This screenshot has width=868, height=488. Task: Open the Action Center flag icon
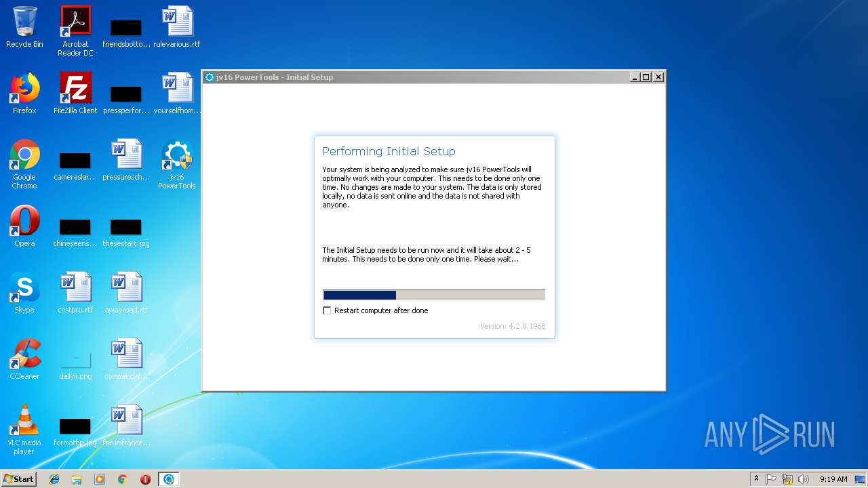tap(771, 479)
